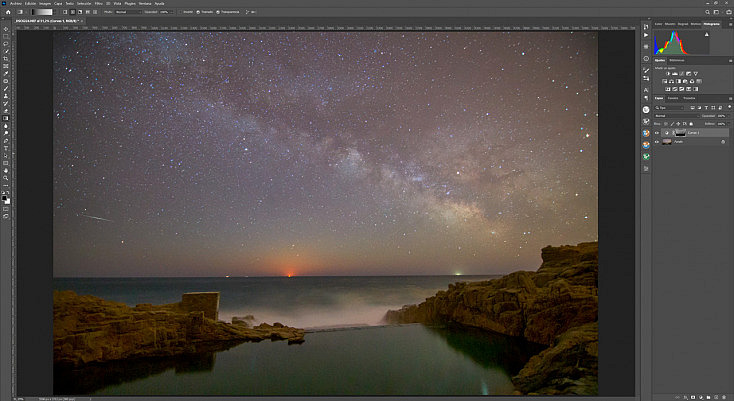Viewport: 734px width, 401px height.
Task: Select the Fondo layer thumbnail
Action: coord(667,142)
